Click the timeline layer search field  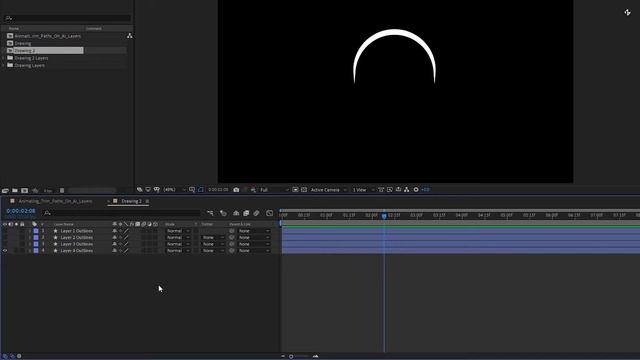[121, 213]
